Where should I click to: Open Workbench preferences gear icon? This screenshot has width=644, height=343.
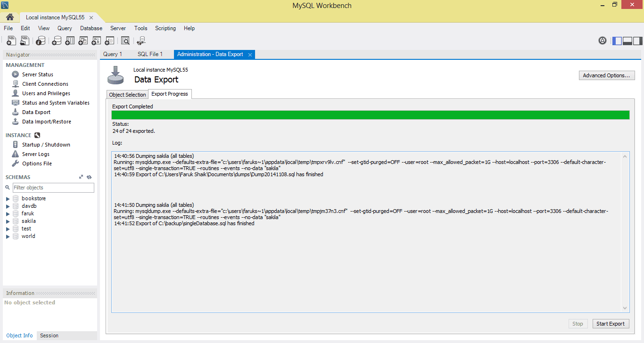pyautogui.click(x=603, y=41)
